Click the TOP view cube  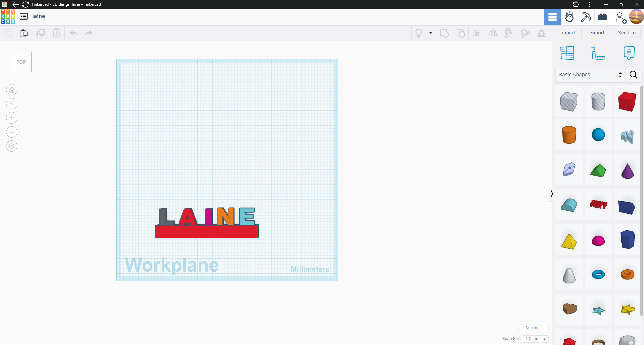click(21, 62)
